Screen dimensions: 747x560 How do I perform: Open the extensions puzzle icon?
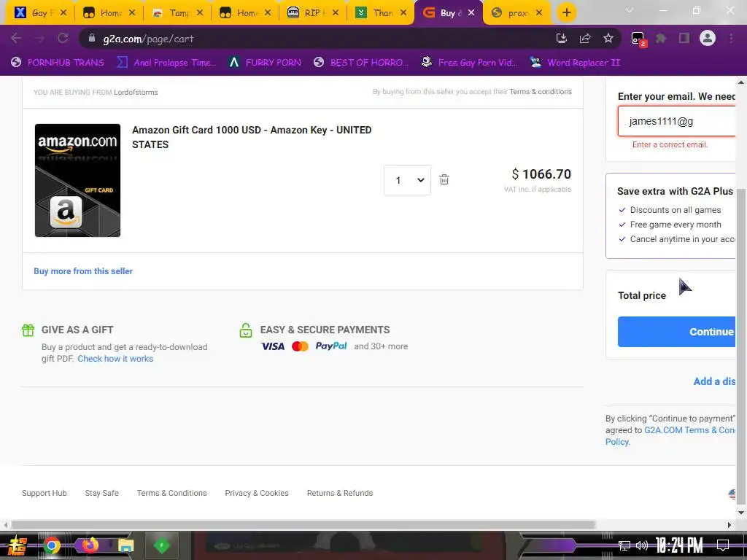click(661, 39)
